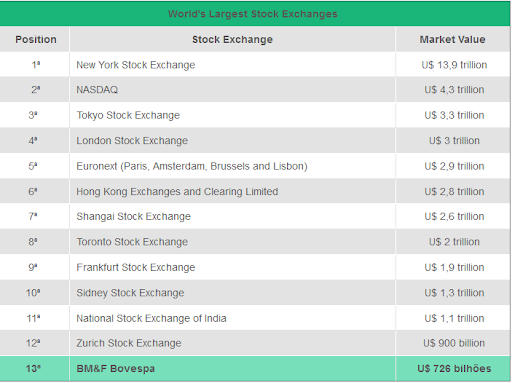Viewport: 512px width, 383px height.
Task: Select the Position column header
Action: tap(36, 39)
